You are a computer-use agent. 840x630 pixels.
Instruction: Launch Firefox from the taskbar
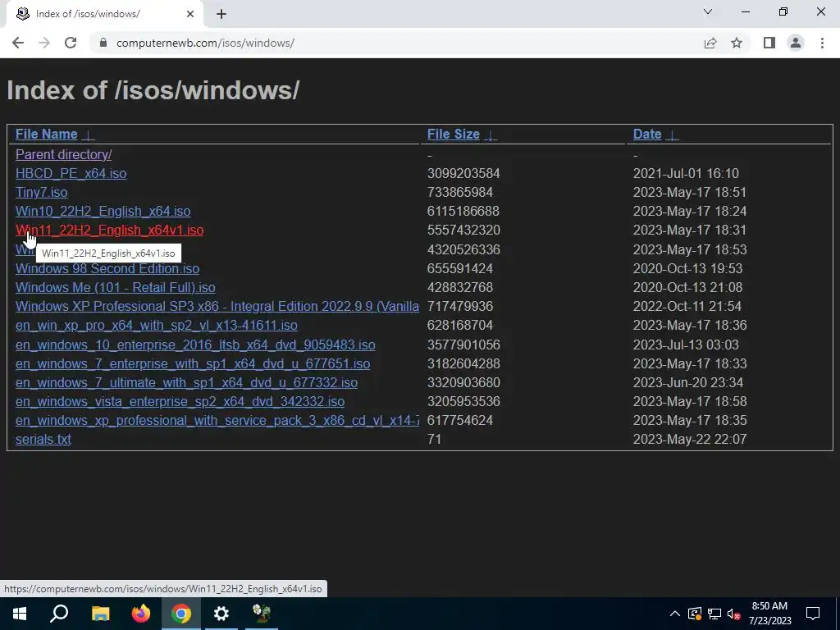coord(141,614)
